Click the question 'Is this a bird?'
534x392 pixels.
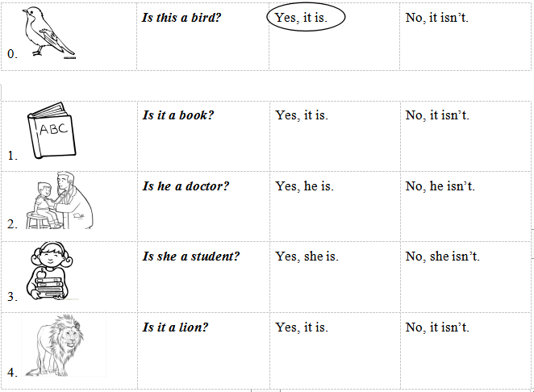click(181, 18)
